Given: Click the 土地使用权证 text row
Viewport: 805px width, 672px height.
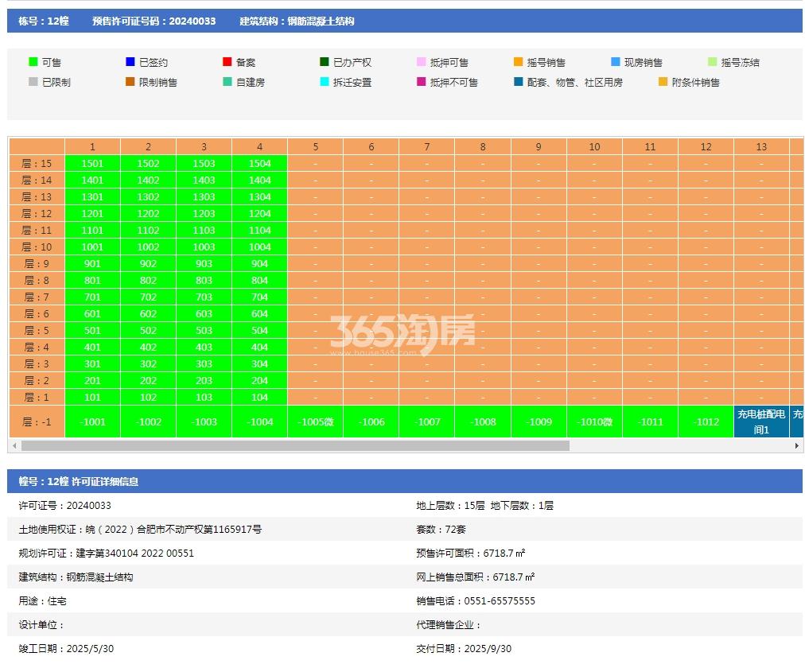Looking at the screenshot, I should click(x=140, y=530).
